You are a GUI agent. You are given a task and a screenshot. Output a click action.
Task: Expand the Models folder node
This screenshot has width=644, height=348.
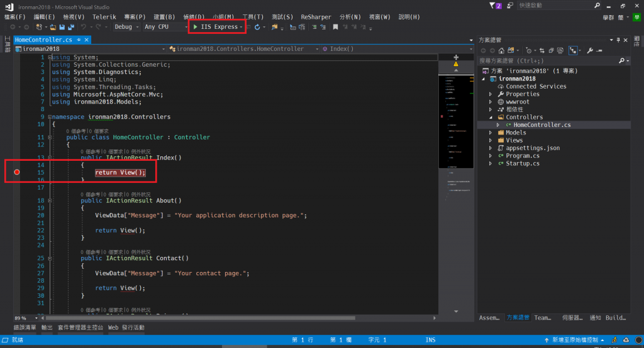[x=491, y=133]
